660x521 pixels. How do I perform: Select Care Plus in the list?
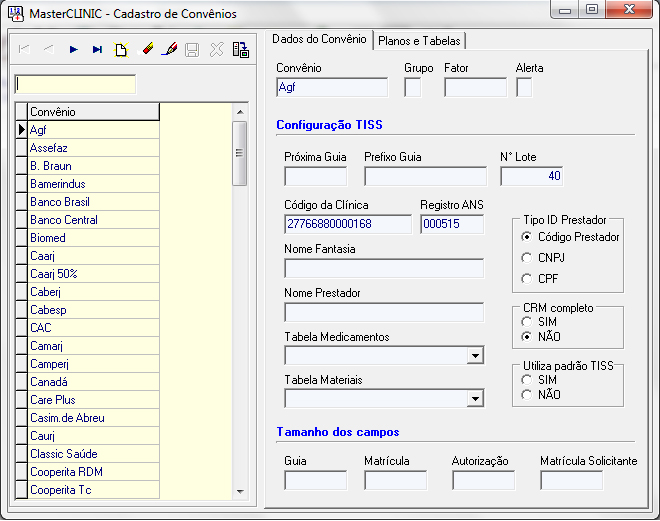pos(93,400)
